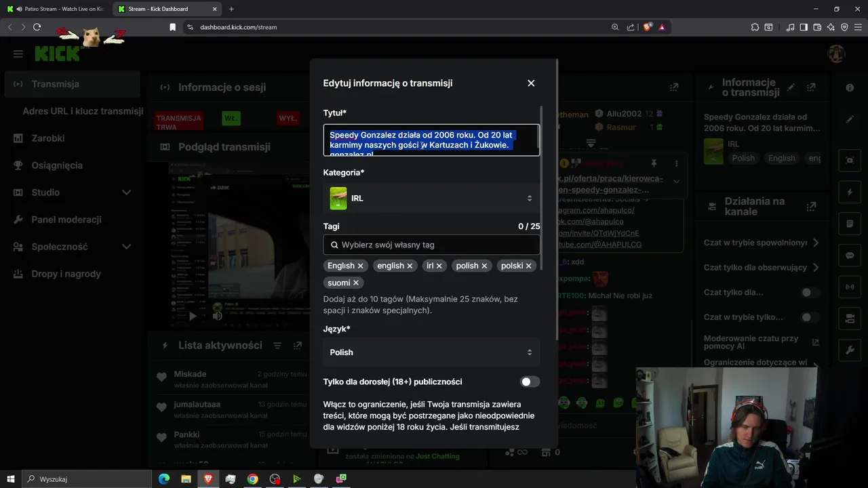Mute the stream preview audio
This screenshot has height=488, width=868.
(x=217, y=315)
